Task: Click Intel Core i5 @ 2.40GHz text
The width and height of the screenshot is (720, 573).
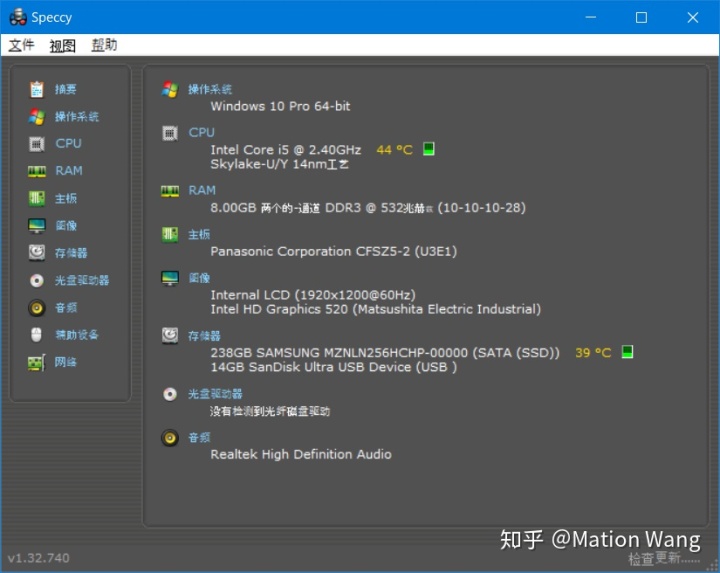Action: point(286,150)
